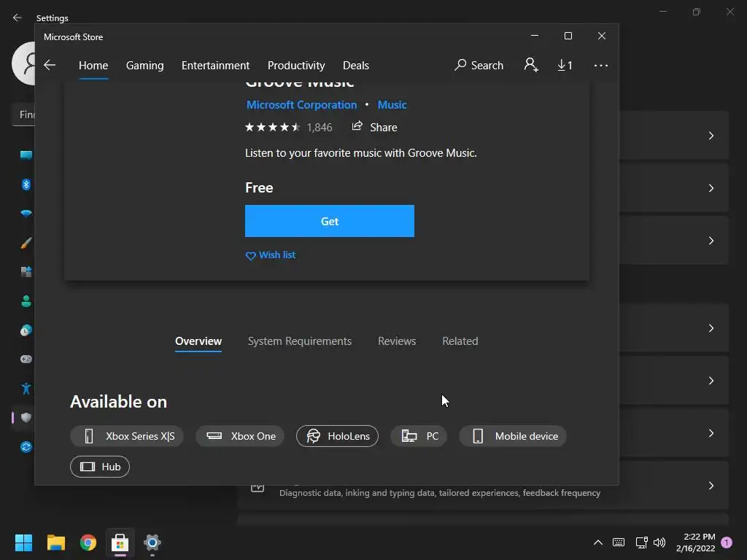Open the Music category link
747x560 pixels.
click(392, 105)
